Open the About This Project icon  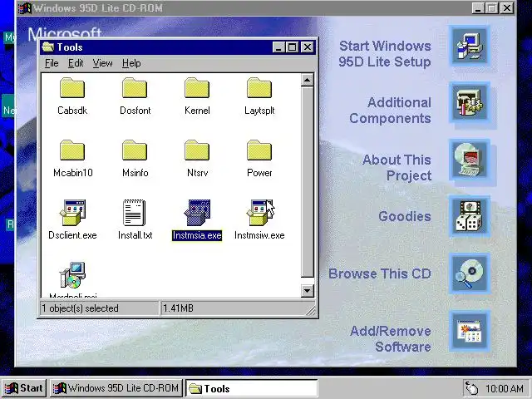470,160
